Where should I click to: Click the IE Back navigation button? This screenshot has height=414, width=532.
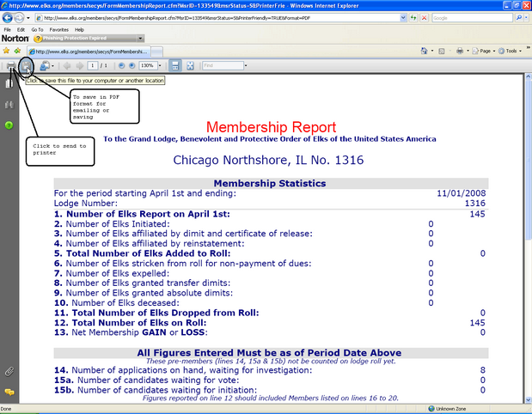[8, 18]
